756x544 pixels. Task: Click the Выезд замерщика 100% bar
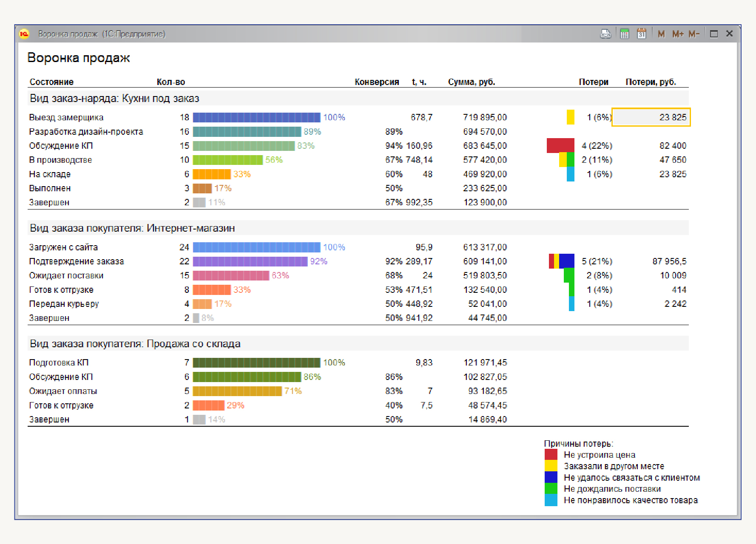point(256,117)
